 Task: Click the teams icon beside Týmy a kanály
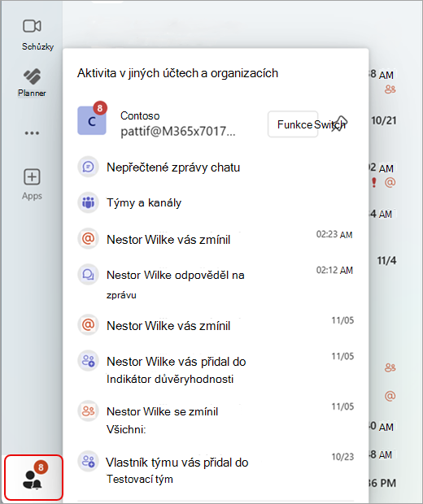coord(88,202)
